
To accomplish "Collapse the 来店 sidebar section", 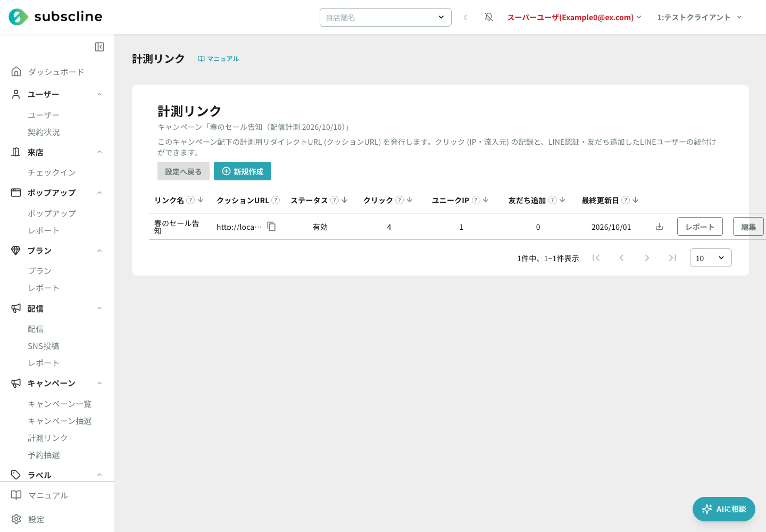I will 99,152.
